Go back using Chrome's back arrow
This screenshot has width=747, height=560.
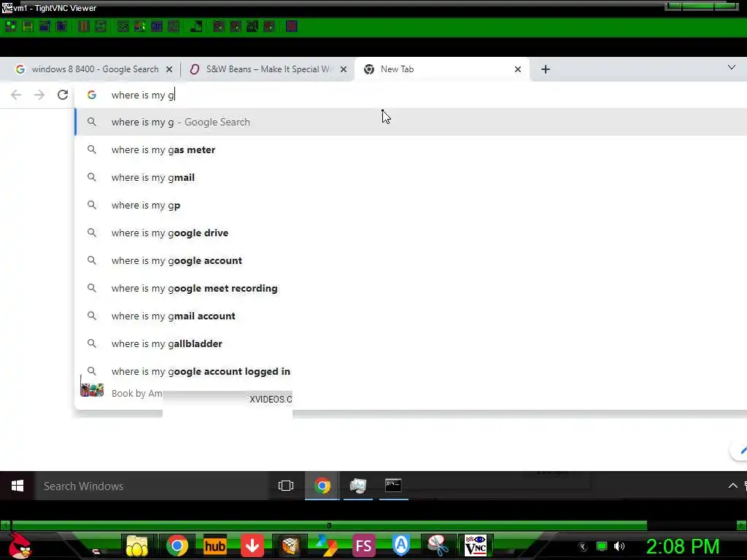(x=16, y=95)
